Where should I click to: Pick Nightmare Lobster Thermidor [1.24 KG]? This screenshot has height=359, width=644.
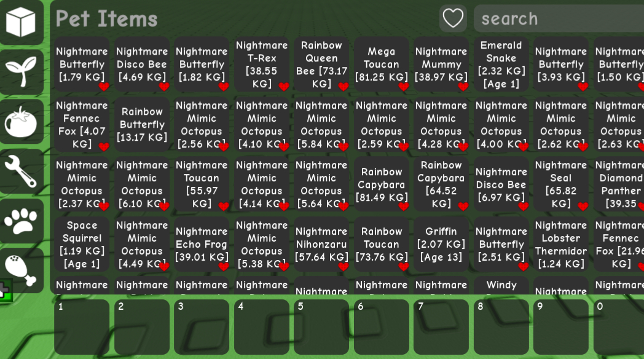click(x=561, y=244)
